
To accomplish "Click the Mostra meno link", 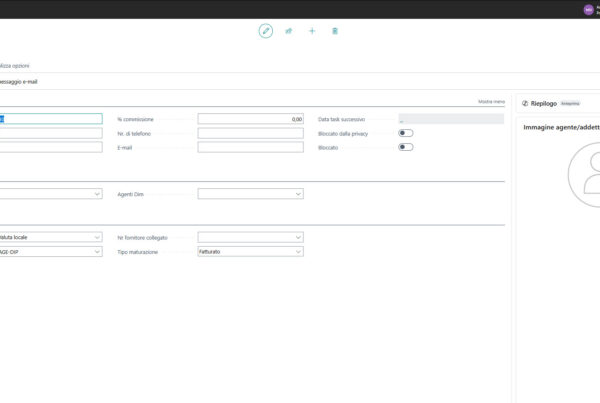I will coord(492,103).
